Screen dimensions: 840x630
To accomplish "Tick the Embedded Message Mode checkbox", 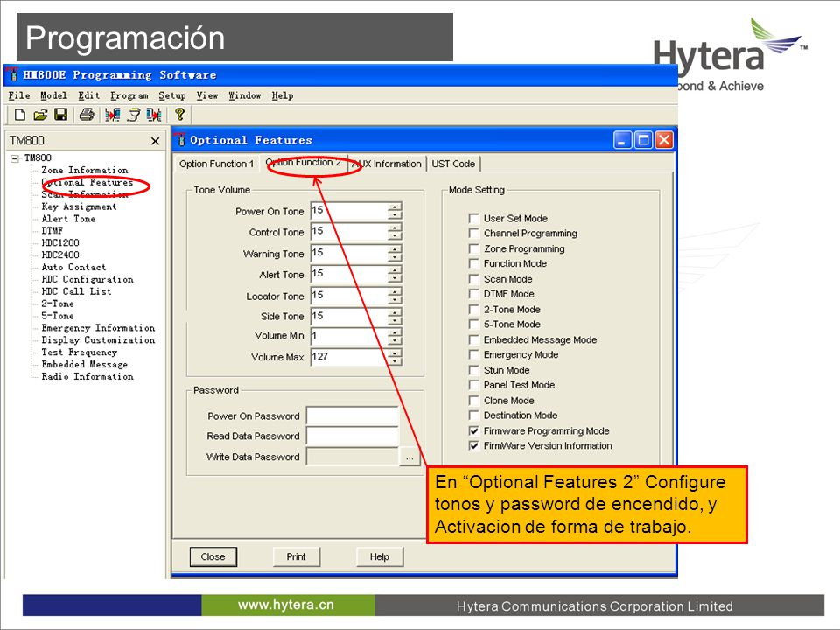I will click(x=473, y=340).
